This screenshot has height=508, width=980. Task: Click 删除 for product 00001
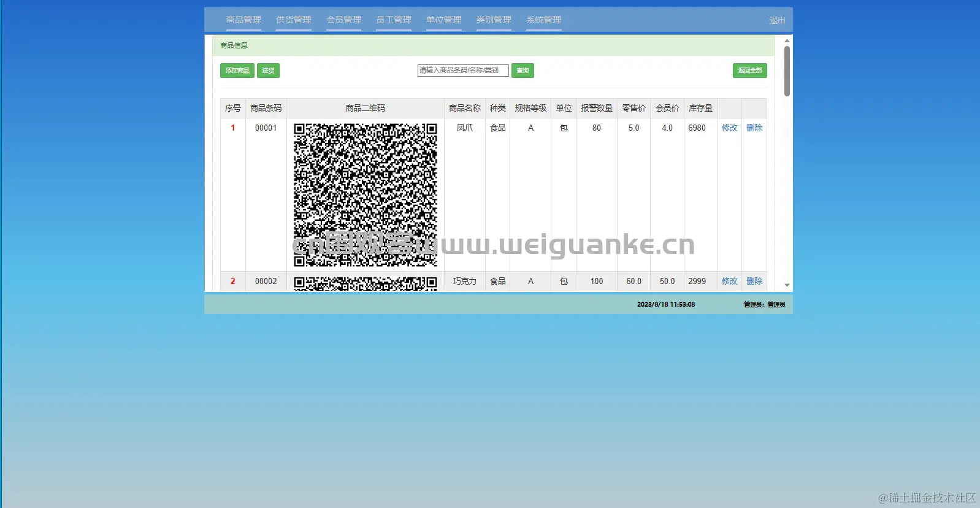point(754,128)
